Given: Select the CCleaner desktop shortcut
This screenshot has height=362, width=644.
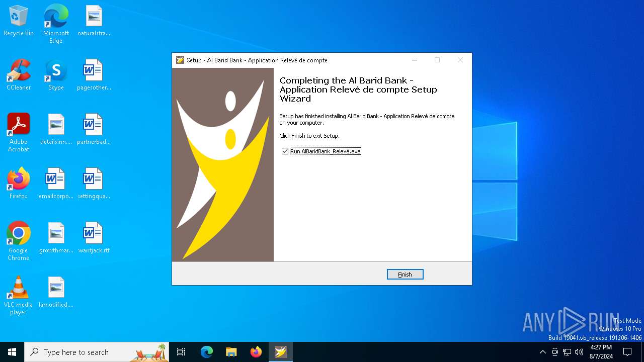Looking at the screenshot, I should [19, 75].
